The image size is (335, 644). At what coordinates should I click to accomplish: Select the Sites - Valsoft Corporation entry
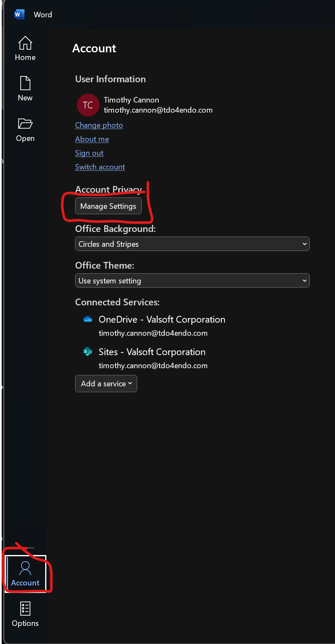click(152, 352)
